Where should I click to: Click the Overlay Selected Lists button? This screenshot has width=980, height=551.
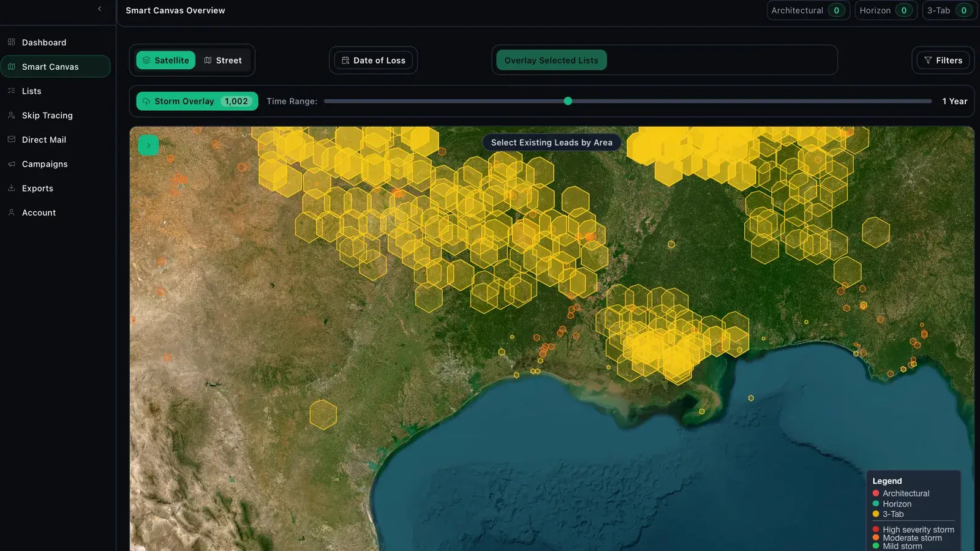pyautogui.click(x=551, y=60)
